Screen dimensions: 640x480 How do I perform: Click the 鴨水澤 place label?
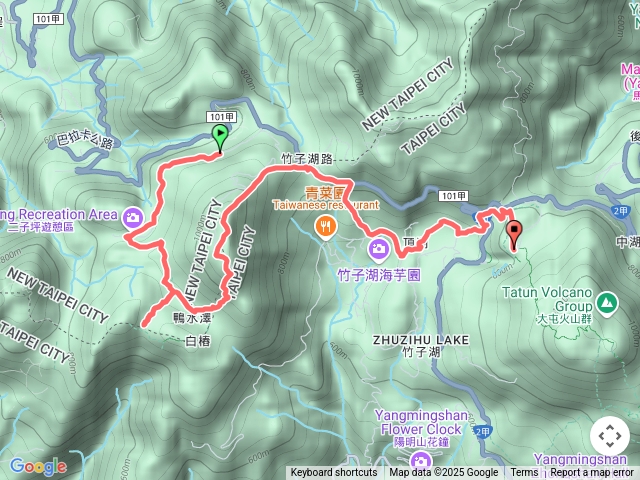[192, 318]
